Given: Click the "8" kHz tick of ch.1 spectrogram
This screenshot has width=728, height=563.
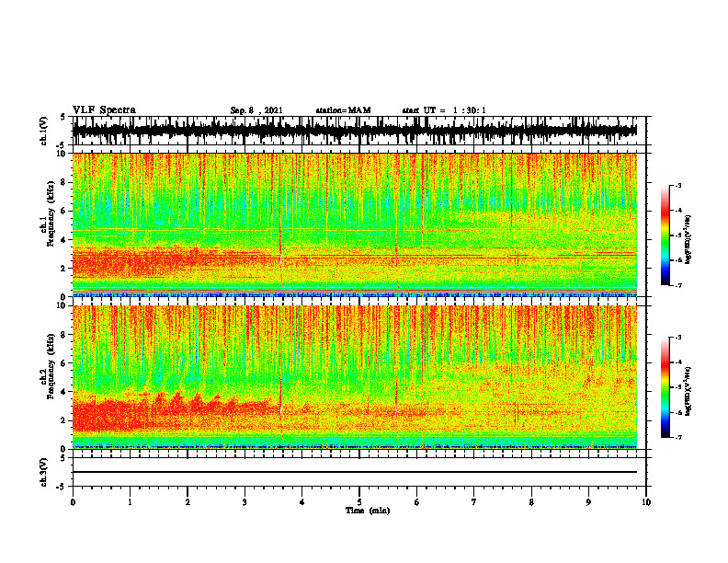Looking at the screenshot, I should pyautogui.click(x=65, y=182).
